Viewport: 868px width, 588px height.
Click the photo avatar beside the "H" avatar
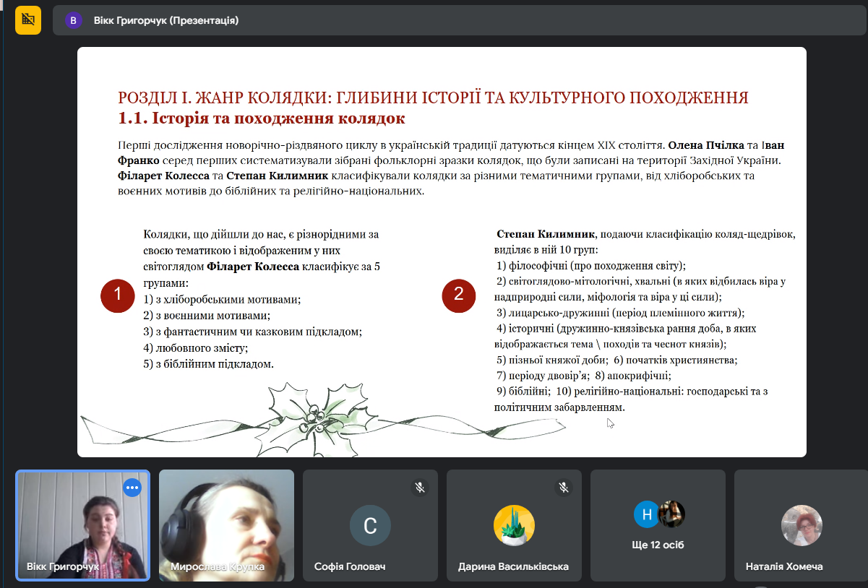pos(672,514)
